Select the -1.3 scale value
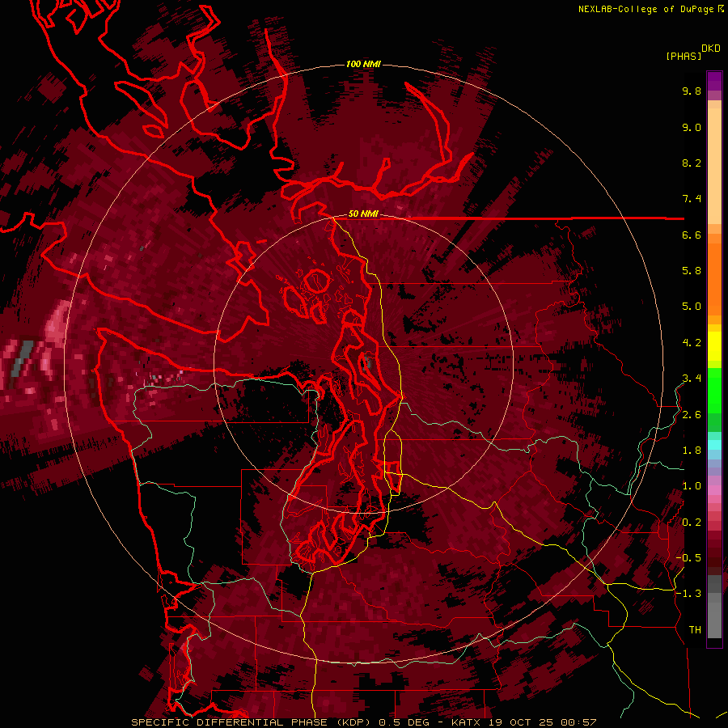Image resolution: width=728 pixels, height=728 pixels. click(x=688, y=594)
